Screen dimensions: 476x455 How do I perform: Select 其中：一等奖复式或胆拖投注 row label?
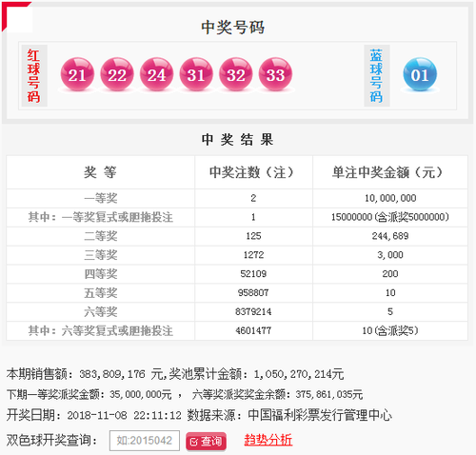pyautogui.click(x=101, y=217)
